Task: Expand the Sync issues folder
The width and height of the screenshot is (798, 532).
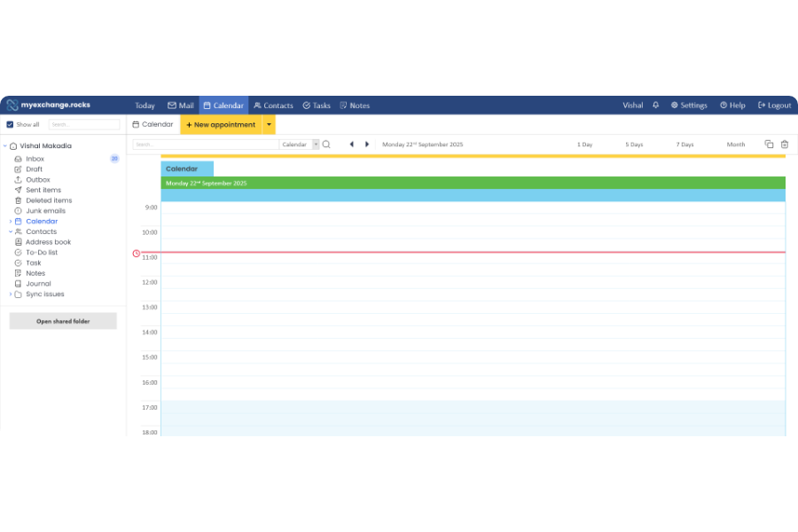Action: 11,294
